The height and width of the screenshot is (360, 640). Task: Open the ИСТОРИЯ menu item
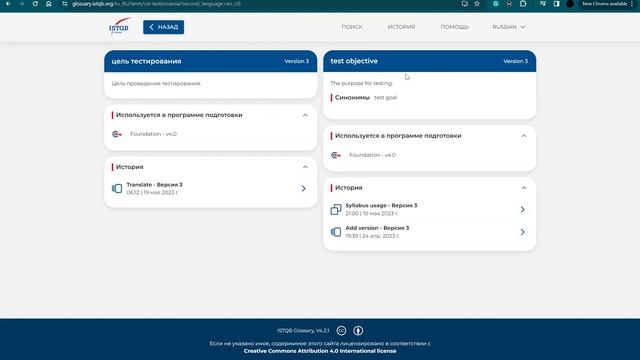pos(401,27)
